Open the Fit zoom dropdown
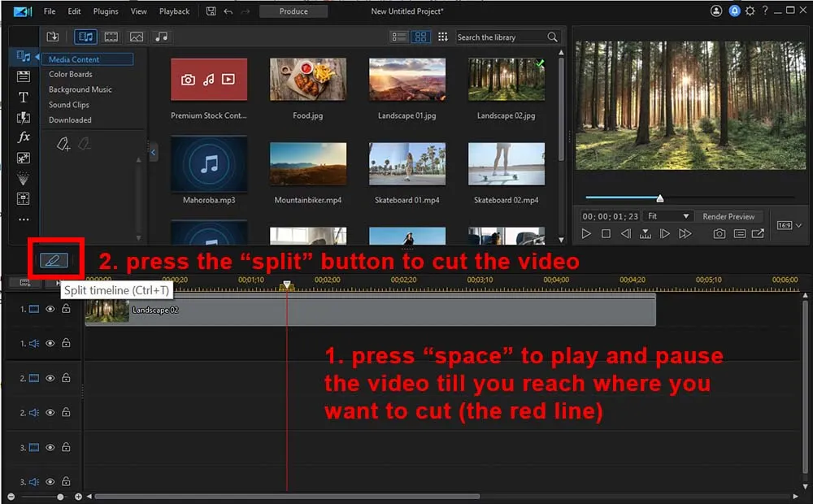The height and width of the screenshot is (504, 813). (667, 216)
